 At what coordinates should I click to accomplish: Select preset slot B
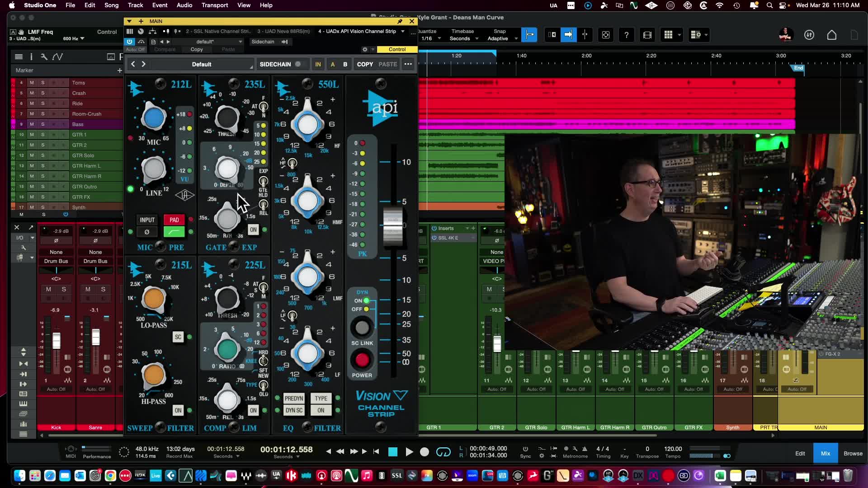[345, 64]
